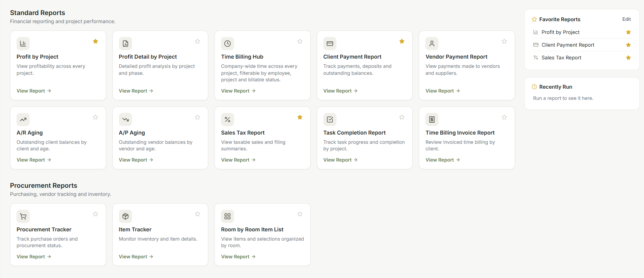Mark A/P Aging card as favorite

pos(197,117)
